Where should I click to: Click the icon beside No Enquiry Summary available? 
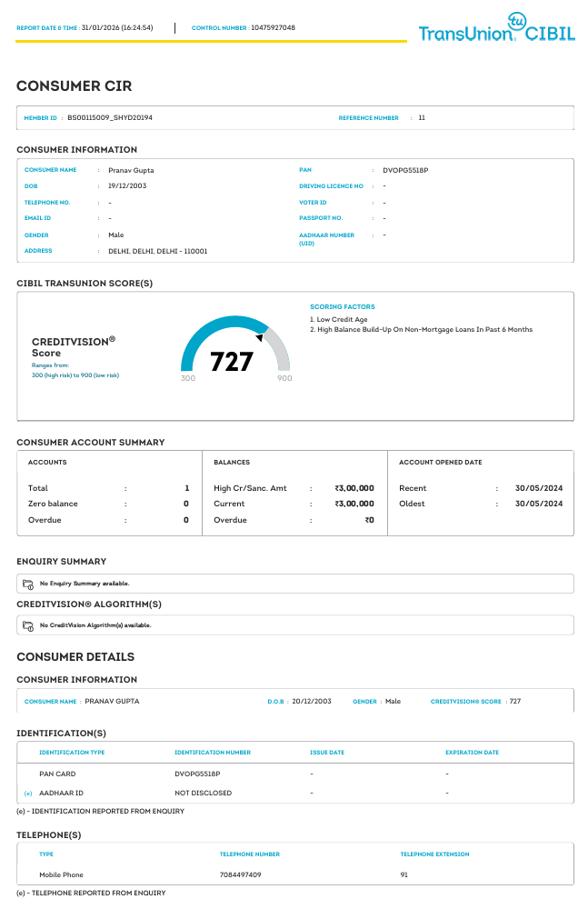(x=28, y=584)
